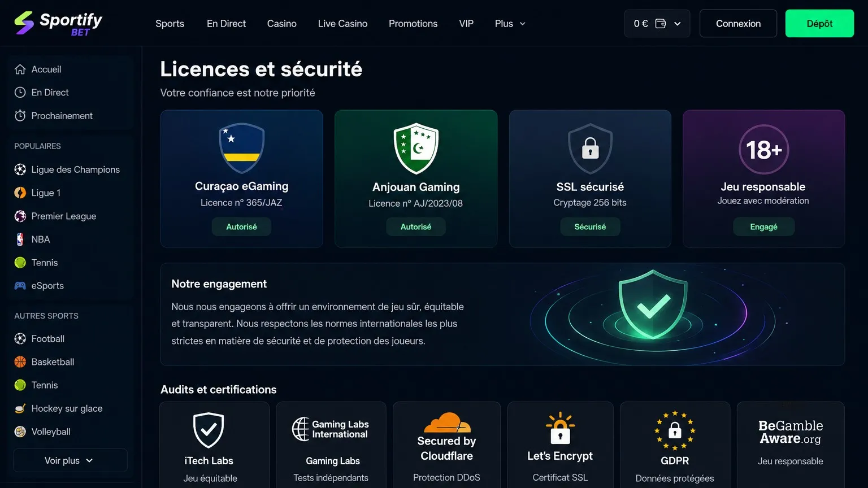
Task: Click the Anjouan Gaming shield emblem
Action: pos(416,149)
